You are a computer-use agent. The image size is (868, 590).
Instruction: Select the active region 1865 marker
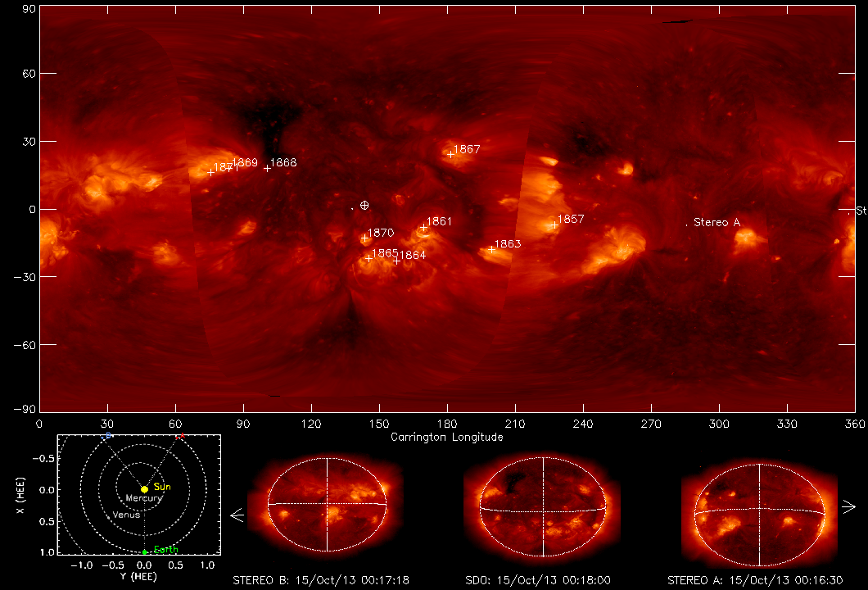pos(368,258)
